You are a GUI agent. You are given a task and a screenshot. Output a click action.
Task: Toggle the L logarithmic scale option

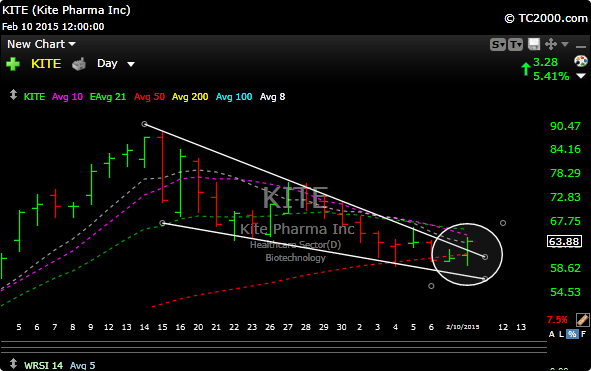[561, 334]
